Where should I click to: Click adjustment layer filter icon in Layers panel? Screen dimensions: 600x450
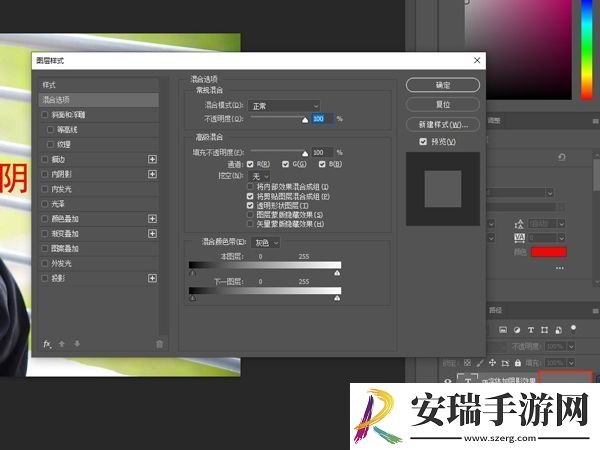coord(517,330)
